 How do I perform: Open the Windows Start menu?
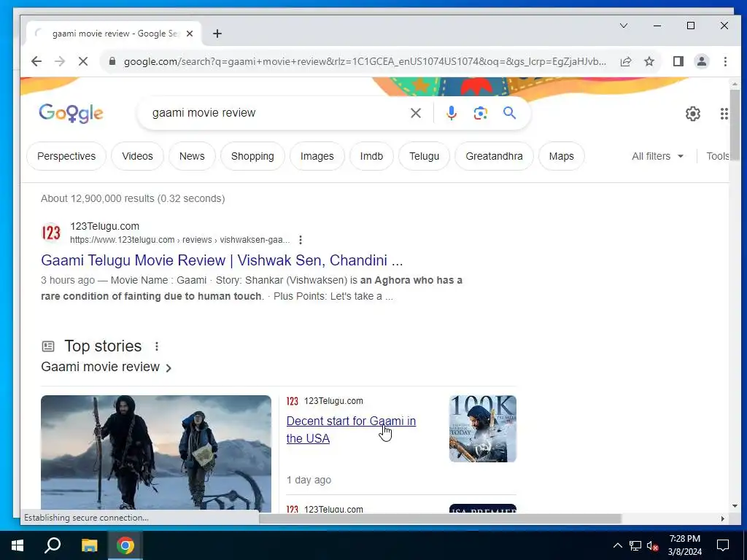coord(18,545)
